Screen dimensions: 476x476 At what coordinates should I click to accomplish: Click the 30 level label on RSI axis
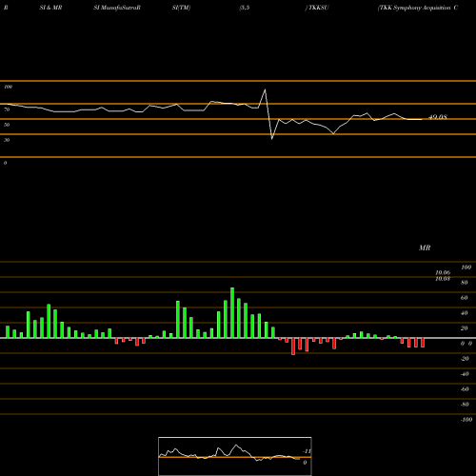(7, 140)
